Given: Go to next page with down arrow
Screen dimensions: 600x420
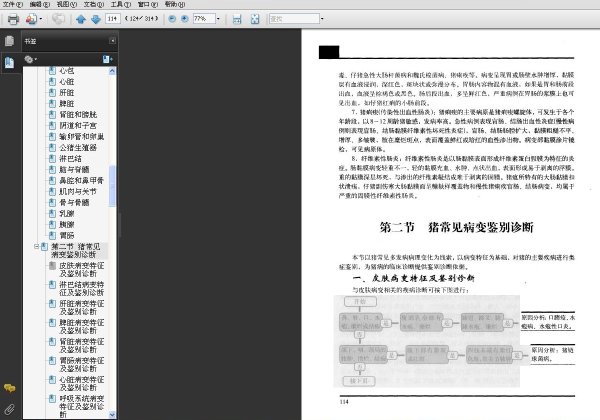Looking at the screenshot, I should tap(96, 19).
